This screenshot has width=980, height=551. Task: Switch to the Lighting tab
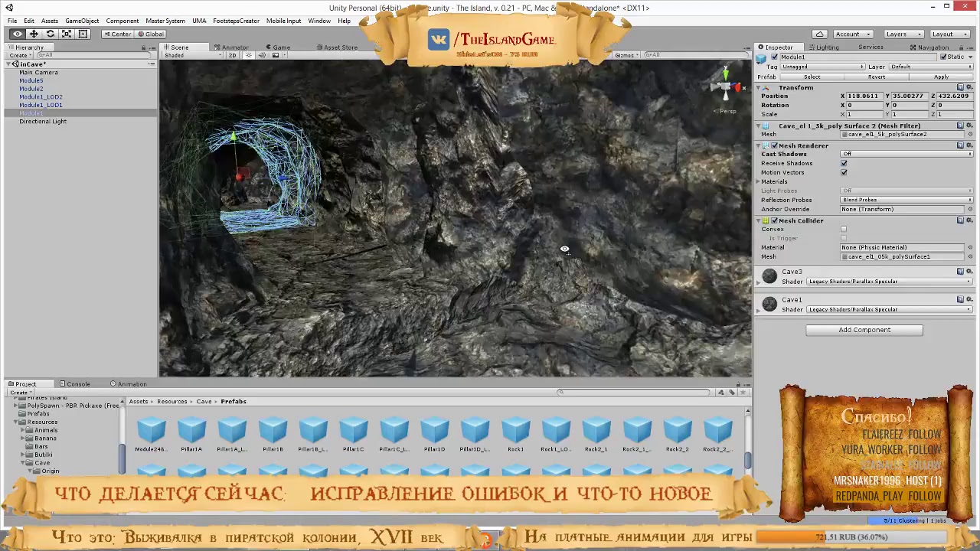(824, 47)
